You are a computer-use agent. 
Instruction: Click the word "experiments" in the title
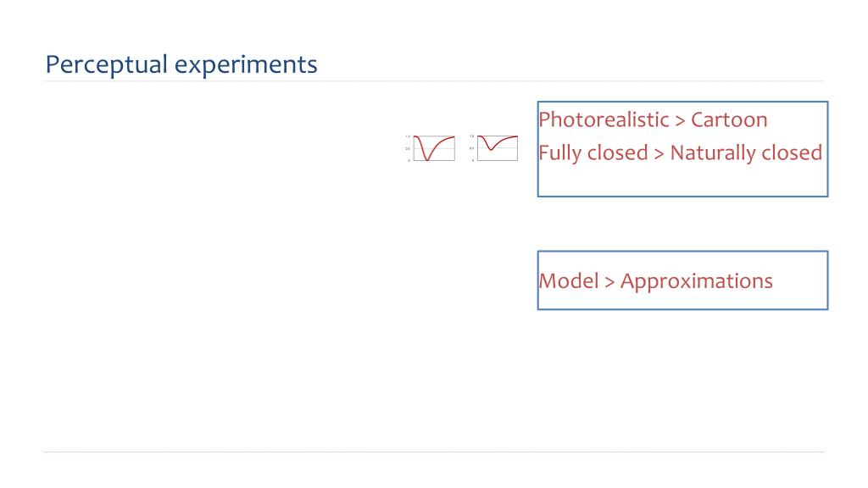pos(246,66)
